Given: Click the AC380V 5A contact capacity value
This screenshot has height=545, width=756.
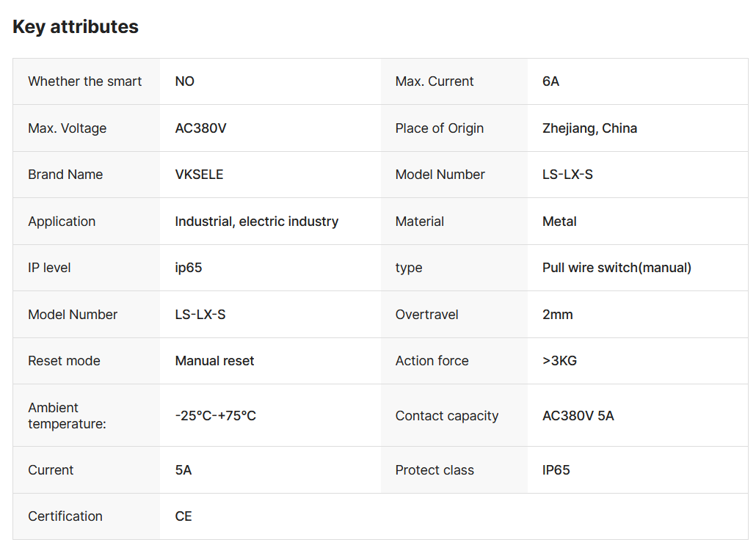Looking at the screenshot, I should (578, 416).
